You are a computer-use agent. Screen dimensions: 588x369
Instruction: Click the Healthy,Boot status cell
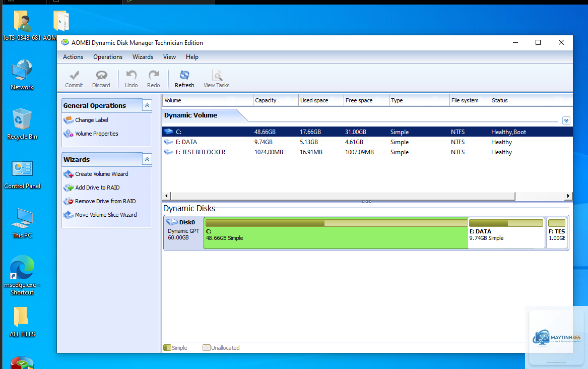(x=508, y=132)
